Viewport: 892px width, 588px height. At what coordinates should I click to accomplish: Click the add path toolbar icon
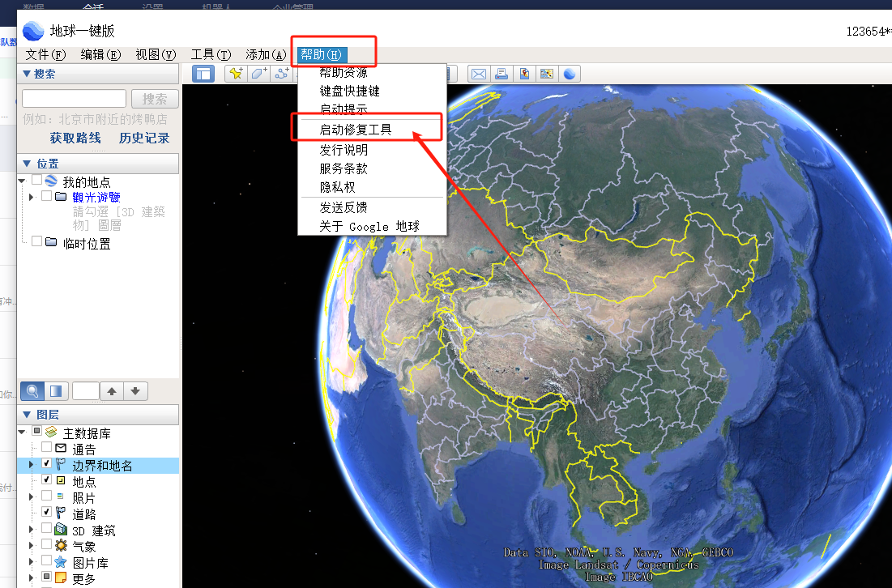click(282, 74)
